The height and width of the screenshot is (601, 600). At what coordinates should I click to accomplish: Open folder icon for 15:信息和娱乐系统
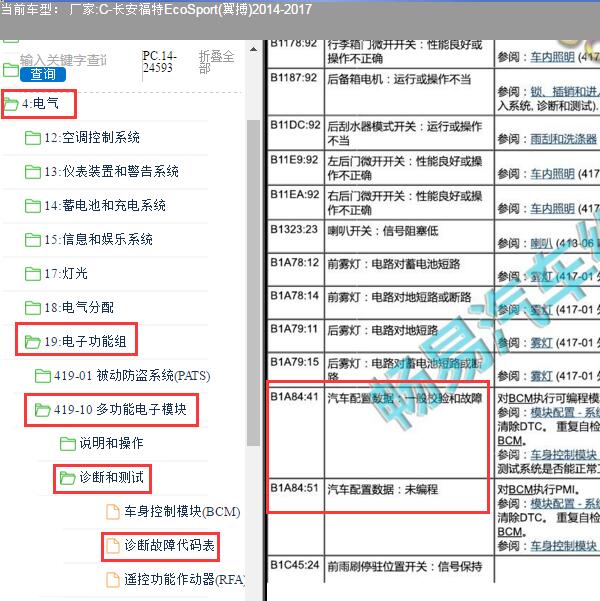tap(33, 240)
